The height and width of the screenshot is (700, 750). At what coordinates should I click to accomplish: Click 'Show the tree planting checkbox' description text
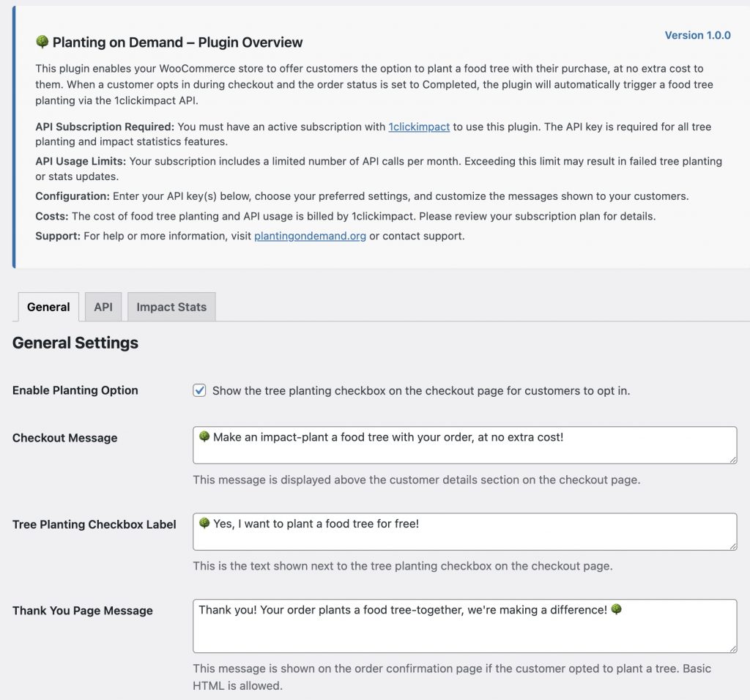[421, 391]
